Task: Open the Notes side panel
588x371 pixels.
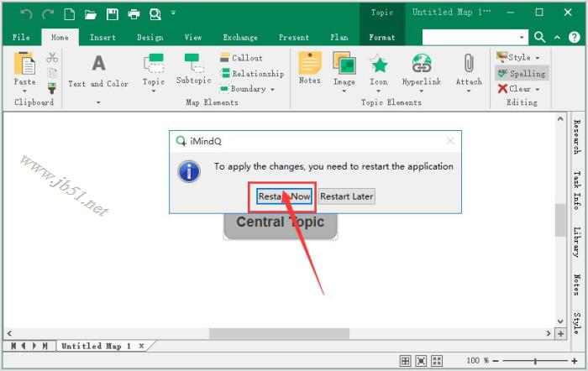Action: pyautogui.click(x=578, y=285)
